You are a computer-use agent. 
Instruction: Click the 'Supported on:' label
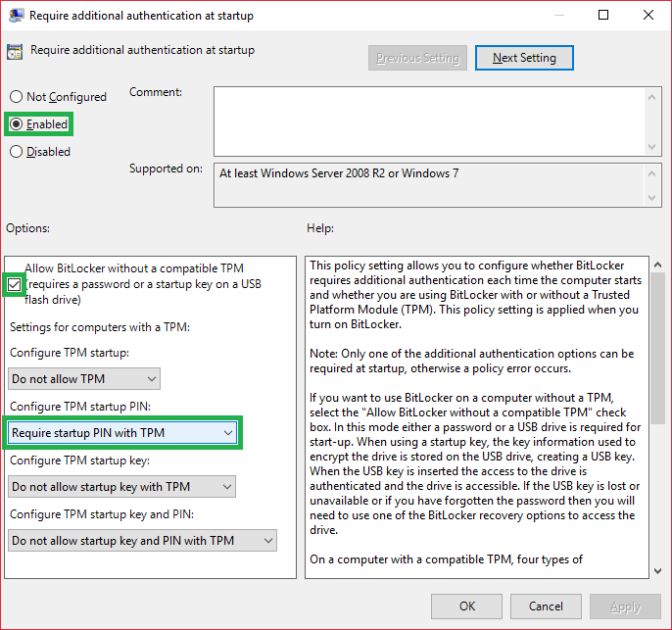click(x=166, y=169)
